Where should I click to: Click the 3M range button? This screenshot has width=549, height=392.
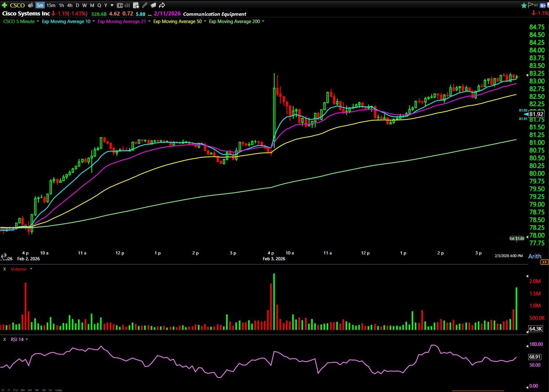(30, 390)
